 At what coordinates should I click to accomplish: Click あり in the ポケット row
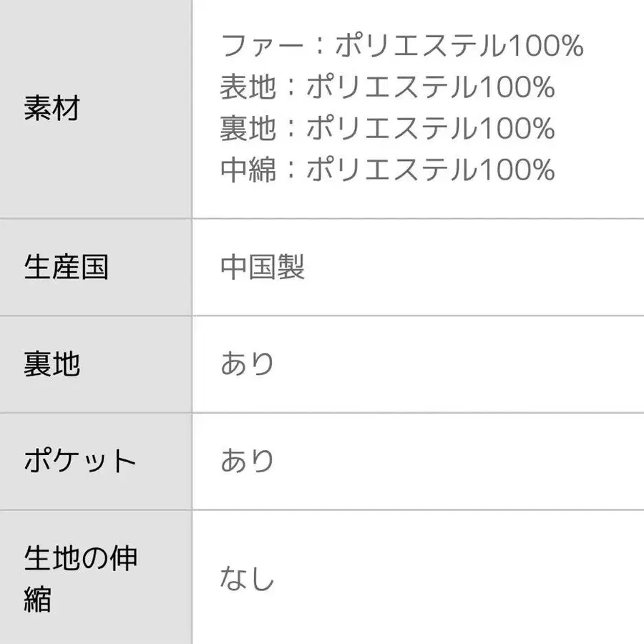coord(248,462)
